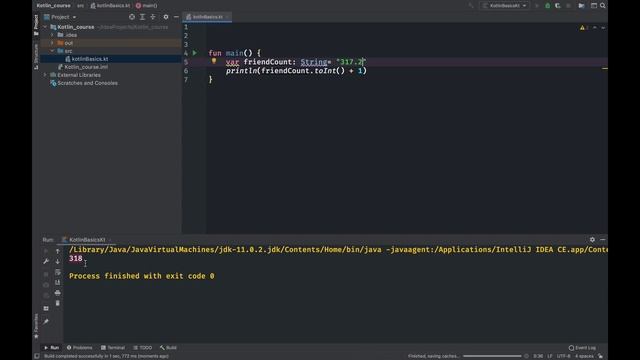
Task: Click the fun main() declaration line
Action: [235, 53]
